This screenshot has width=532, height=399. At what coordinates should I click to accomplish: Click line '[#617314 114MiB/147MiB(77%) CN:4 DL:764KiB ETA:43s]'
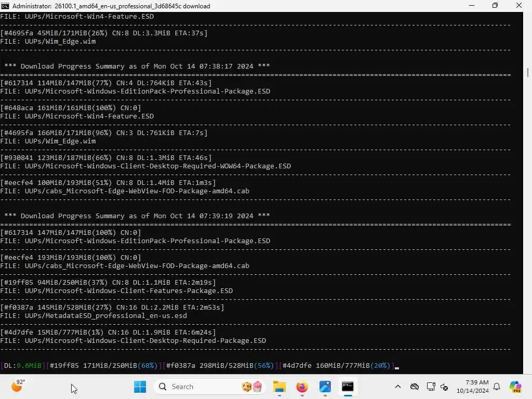coord(106,83)
